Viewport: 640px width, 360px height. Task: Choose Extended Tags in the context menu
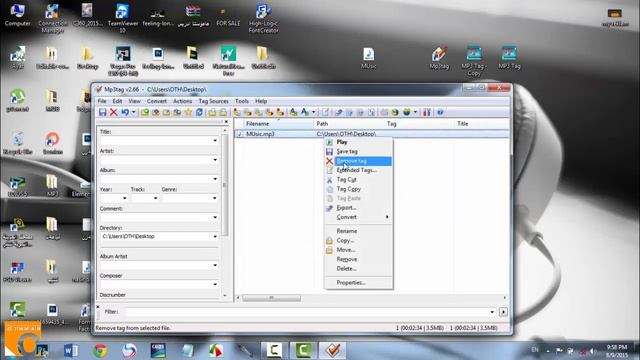(358, 170)
